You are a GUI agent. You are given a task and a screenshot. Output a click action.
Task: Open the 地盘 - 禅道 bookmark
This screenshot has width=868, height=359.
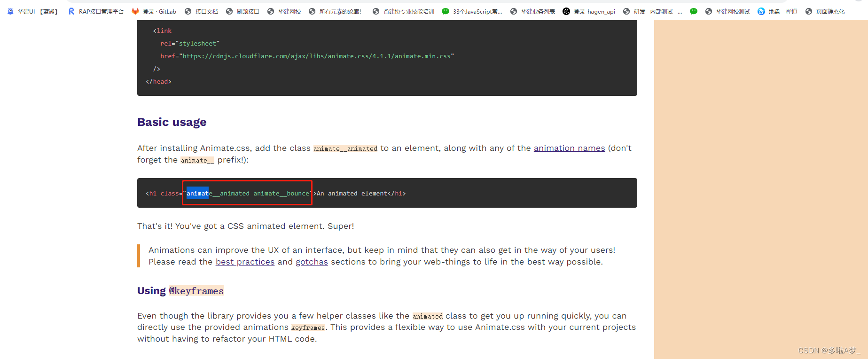777,11
